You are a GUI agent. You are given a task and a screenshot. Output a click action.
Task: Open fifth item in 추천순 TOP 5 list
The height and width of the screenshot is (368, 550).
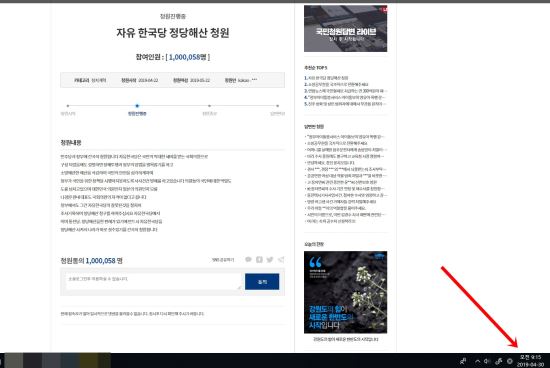[x=345, y=104]
